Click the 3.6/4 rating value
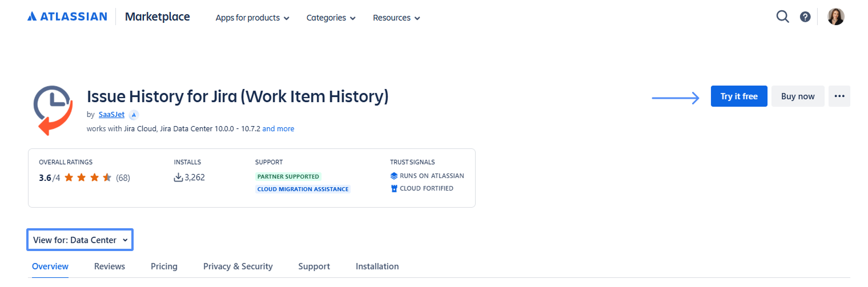868x287 pixels. coord(49,177)
